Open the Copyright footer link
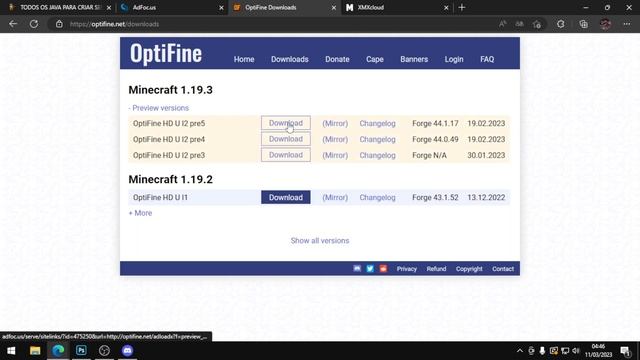Viewport: 640px width, 360px height. coord(469,269)
